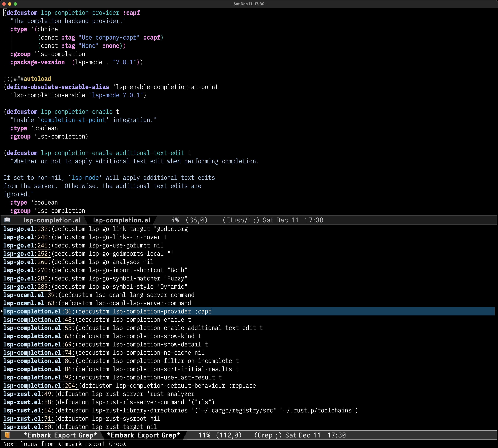Click the title bar date Sat Dec 11 17:30

click(x=249, y=4)
